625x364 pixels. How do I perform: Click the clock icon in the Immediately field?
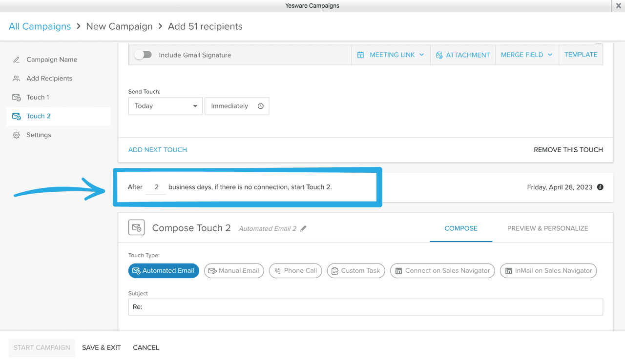point(261,106)
